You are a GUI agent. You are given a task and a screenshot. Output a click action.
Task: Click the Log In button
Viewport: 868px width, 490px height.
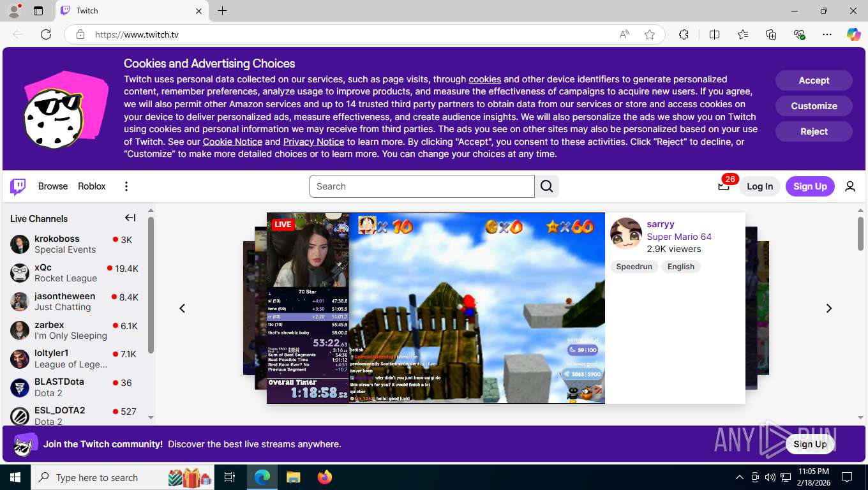[x=759, y=186]
